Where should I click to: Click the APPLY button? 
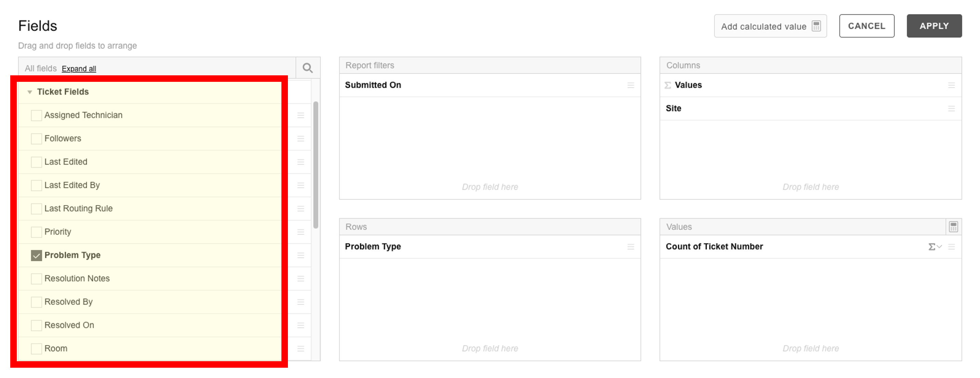934,26
